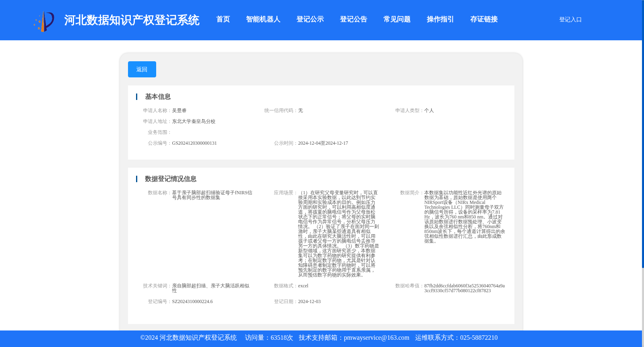
Task: Click the 应用场景 description paragraph
Action: coord(339,234)
